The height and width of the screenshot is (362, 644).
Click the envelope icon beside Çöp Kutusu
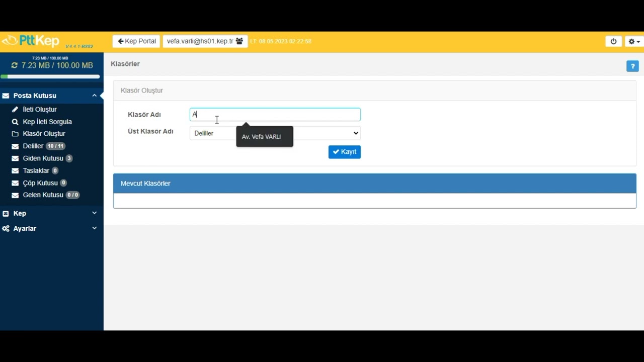pyautogui.click(x=15, y=183)
